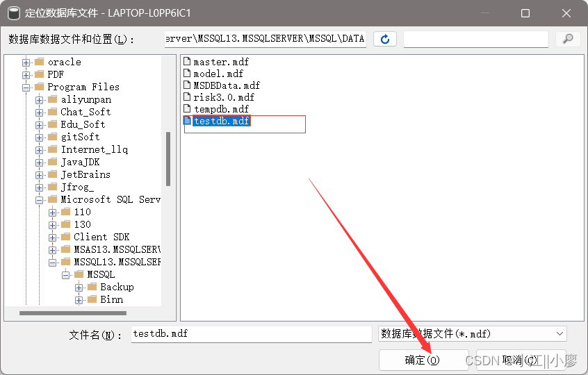Collapse the MSSQL13.MSSQLSERVER folder node
This screenshot has height=375, width=588.
click(53, 262)
